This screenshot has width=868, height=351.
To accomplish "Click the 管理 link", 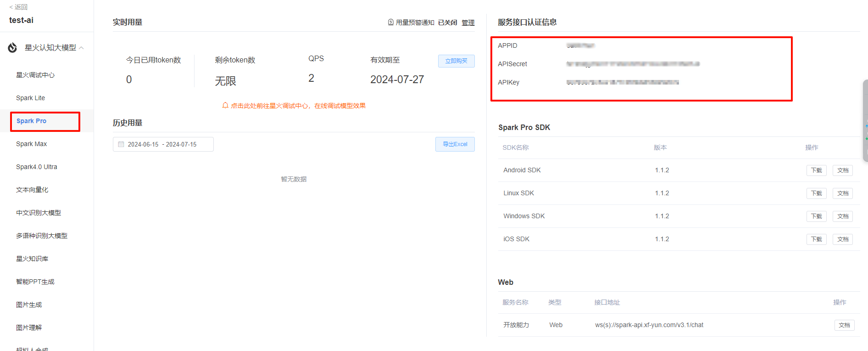I will [x=468, y=23].
